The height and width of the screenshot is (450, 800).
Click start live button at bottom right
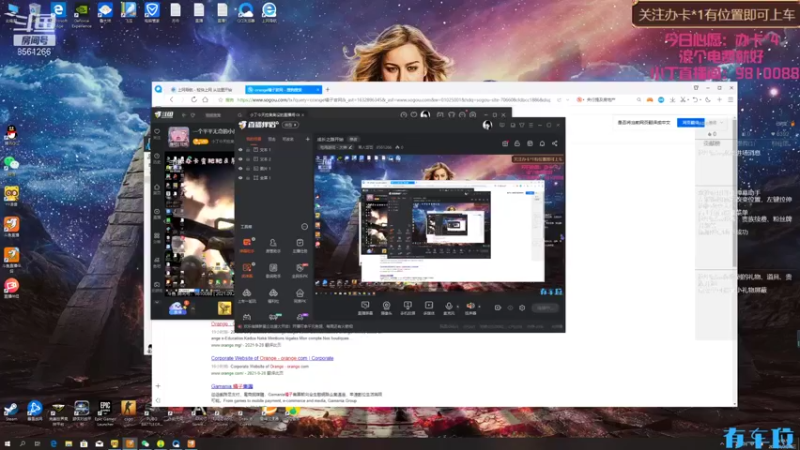(x=545, y=308)
